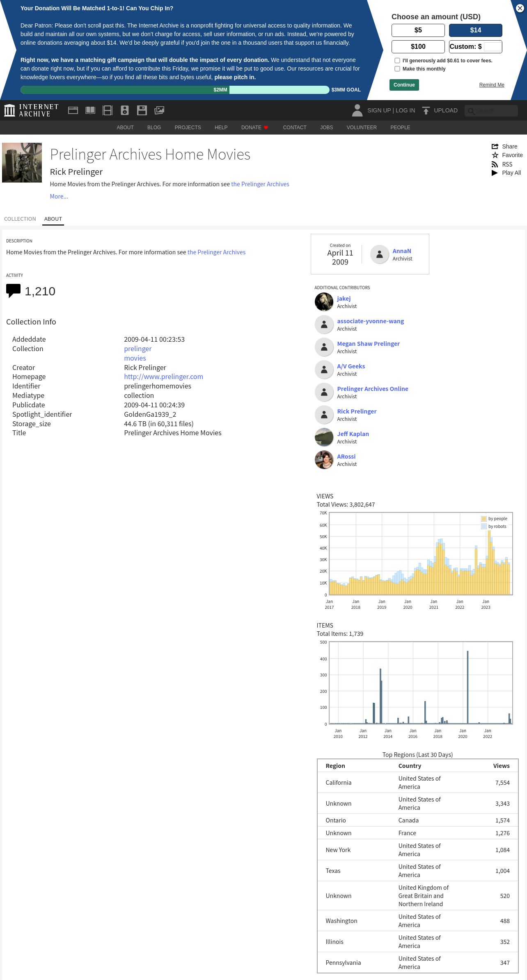Switch to the COLLECTION tab
The width and height of the screenshot is (527, 980).
coord(20,219)
